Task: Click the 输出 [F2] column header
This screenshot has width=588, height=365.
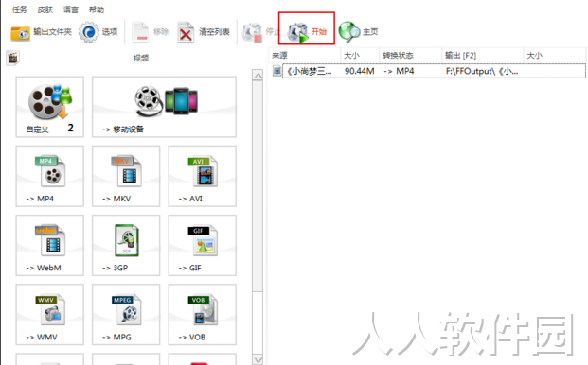Action: (x=483, y=56)
